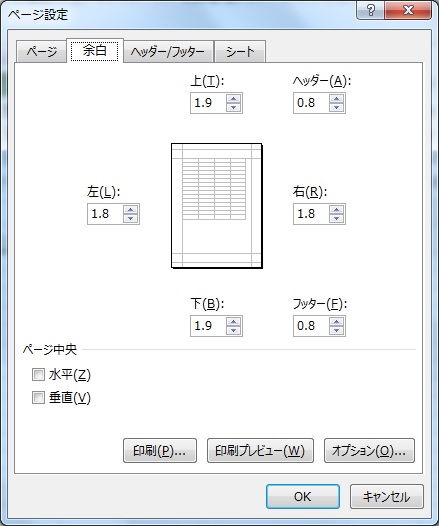Decrease the フッター(F) footer margin value
Screen dimensions: 439x526
336,330
